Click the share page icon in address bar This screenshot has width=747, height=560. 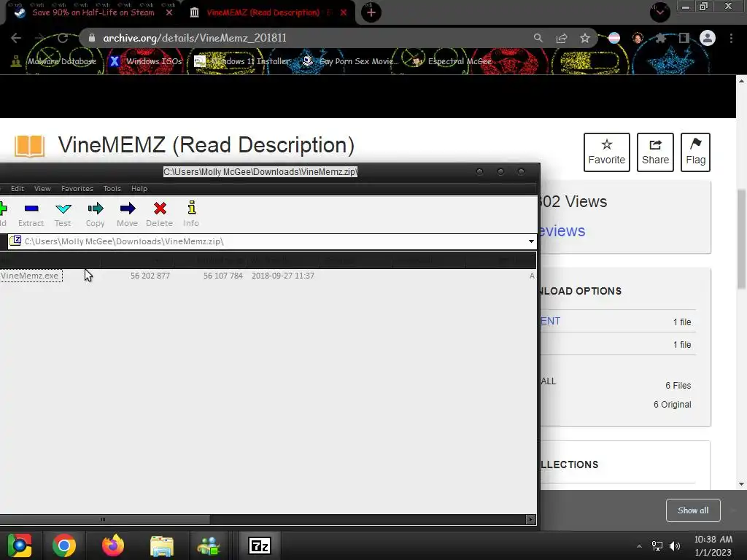pyautogui.click(x=561, y=38)
